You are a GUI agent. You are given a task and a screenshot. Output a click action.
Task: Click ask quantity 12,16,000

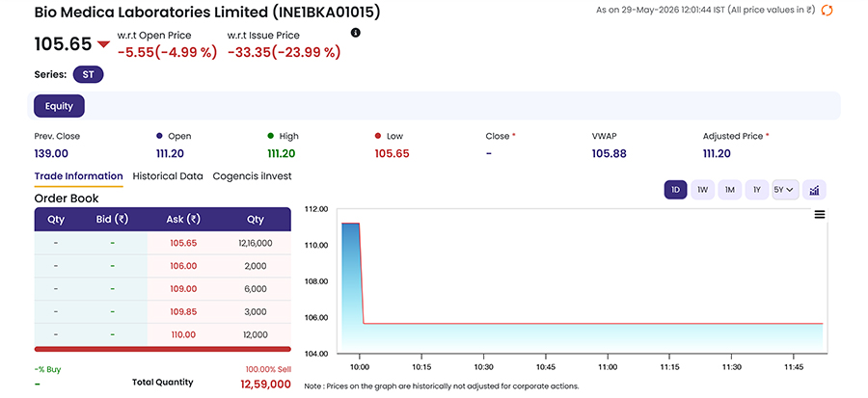coord(256,243)
